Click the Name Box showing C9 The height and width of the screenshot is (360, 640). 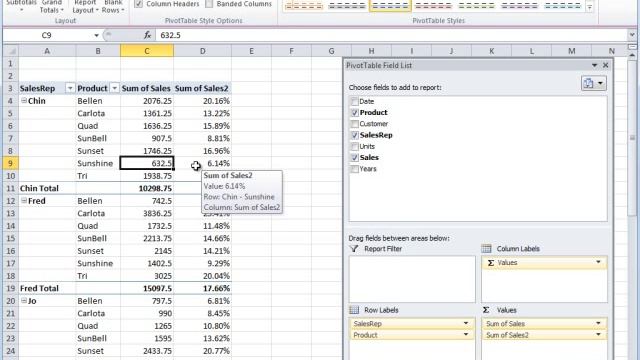[x=48, y=36]
